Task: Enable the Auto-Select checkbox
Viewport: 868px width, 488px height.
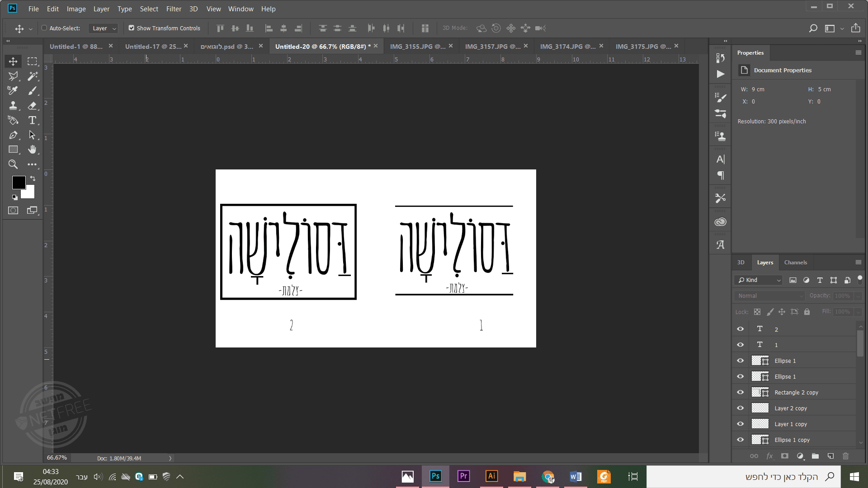Action: click(x=44, y=28)
